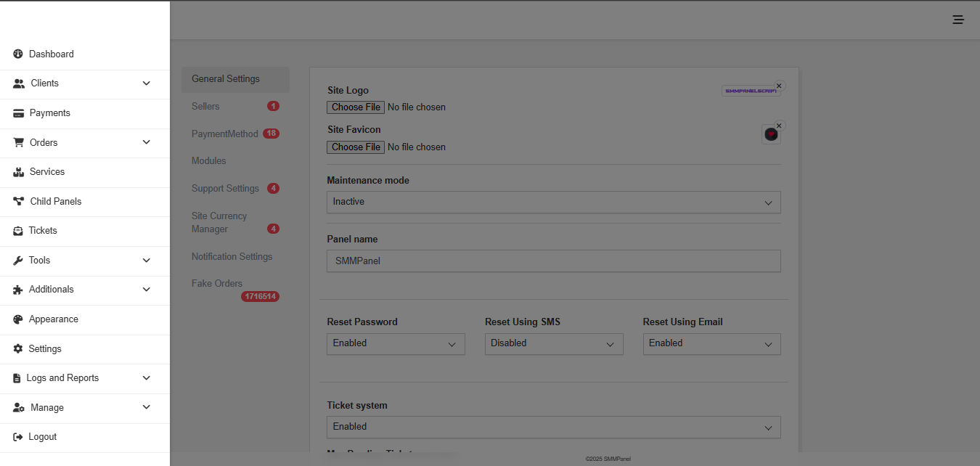Image resolution: width=980 pixels, height=466 pixels.
Task: Open the Dashboard from the sidebar
Action: [x=51, y=54]
